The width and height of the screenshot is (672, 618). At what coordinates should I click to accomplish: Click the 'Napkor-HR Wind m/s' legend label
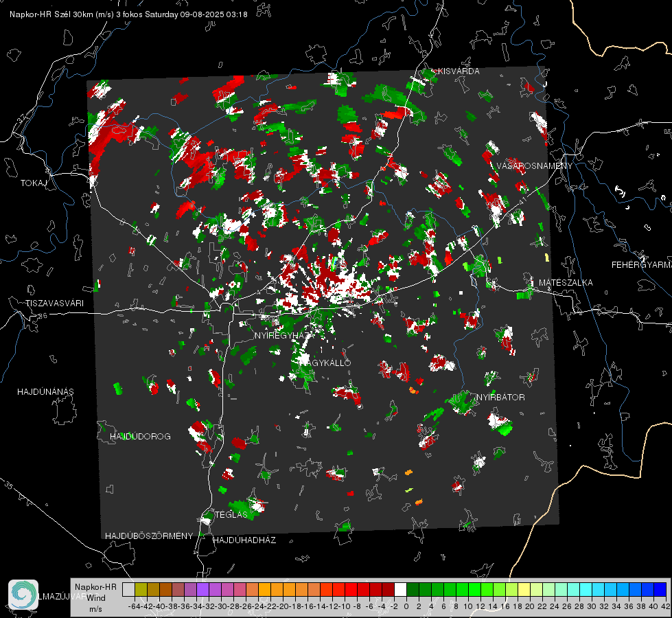coord(95,597)
